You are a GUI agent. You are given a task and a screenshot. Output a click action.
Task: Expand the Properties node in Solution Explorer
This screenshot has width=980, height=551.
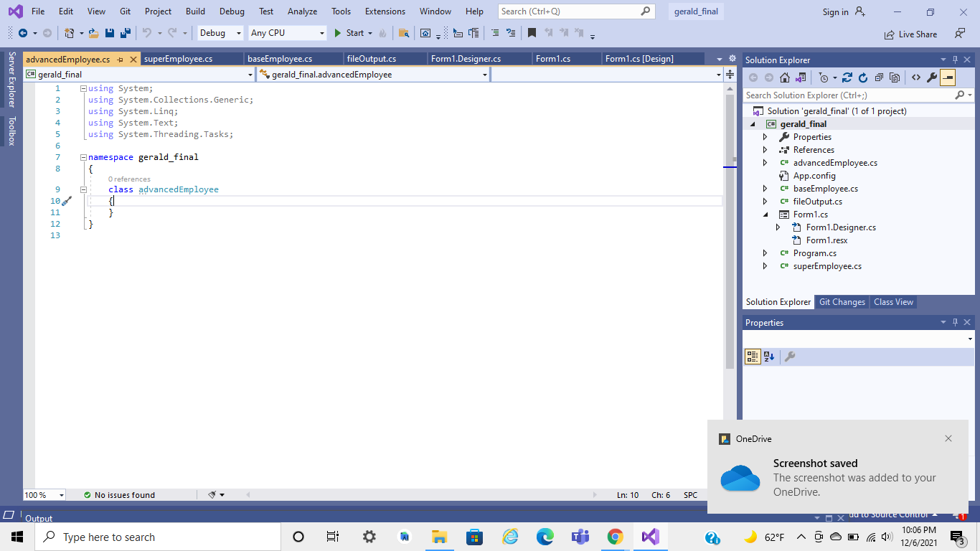[x=765, y=136]
